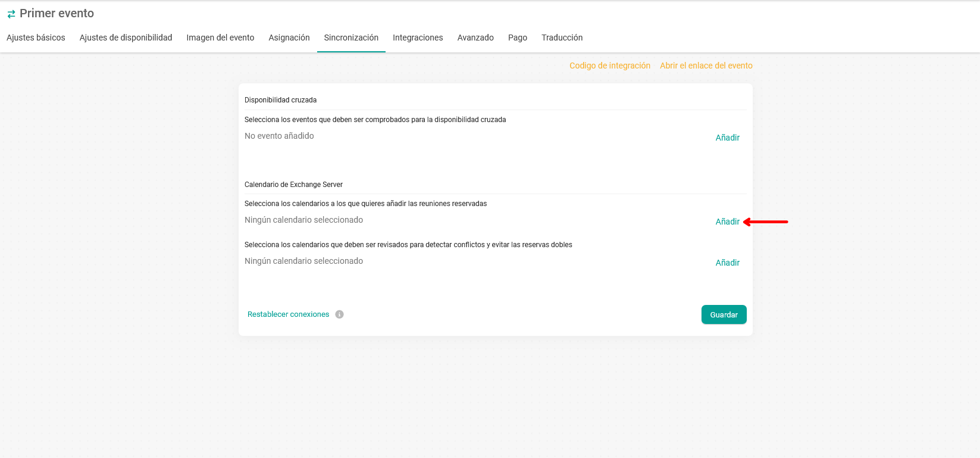Select the Sincronización tab
The image size is (980, 458).
pos(351,38)
